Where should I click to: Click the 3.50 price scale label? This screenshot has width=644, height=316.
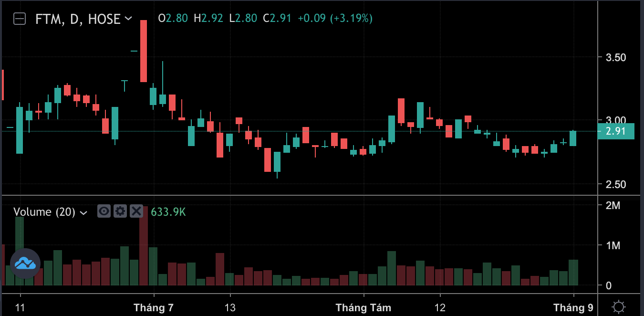[x=615, y=58]
